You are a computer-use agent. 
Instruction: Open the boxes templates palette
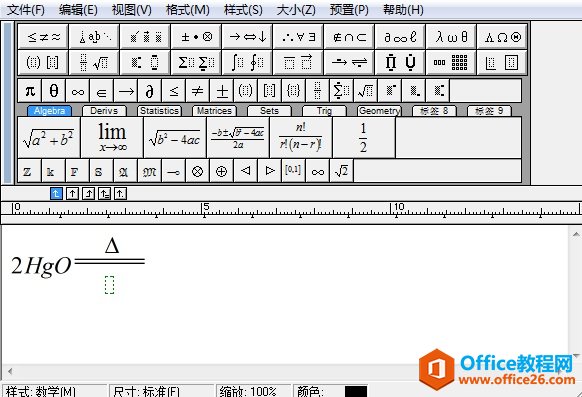coord(502,62)
